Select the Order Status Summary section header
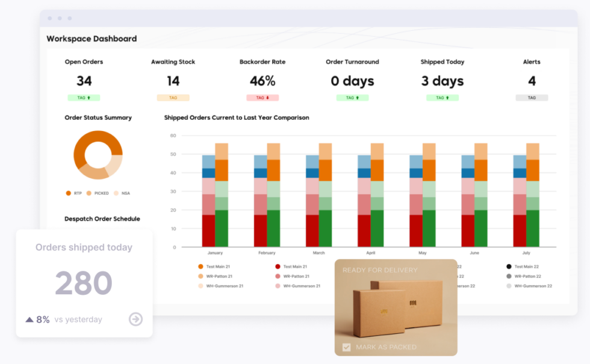Viewport: 590px width, 364px height. (98, 118)
